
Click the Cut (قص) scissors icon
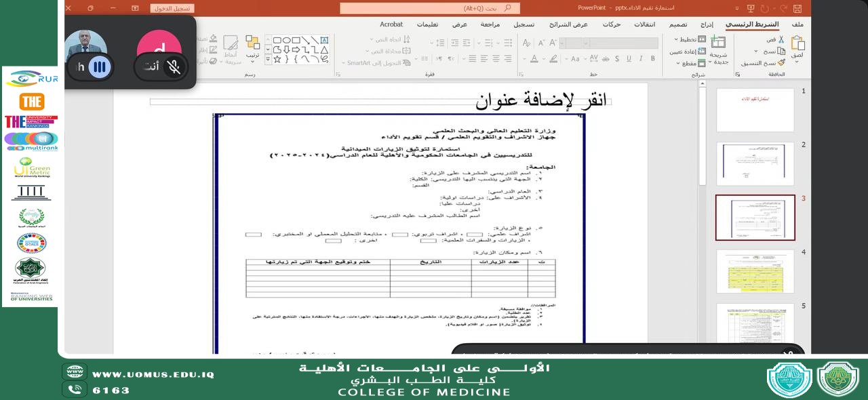[781, 39]
